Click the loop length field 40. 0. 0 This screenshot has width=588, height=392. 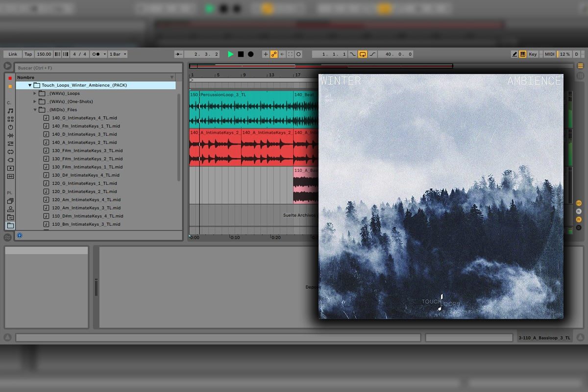click(395, 54)
